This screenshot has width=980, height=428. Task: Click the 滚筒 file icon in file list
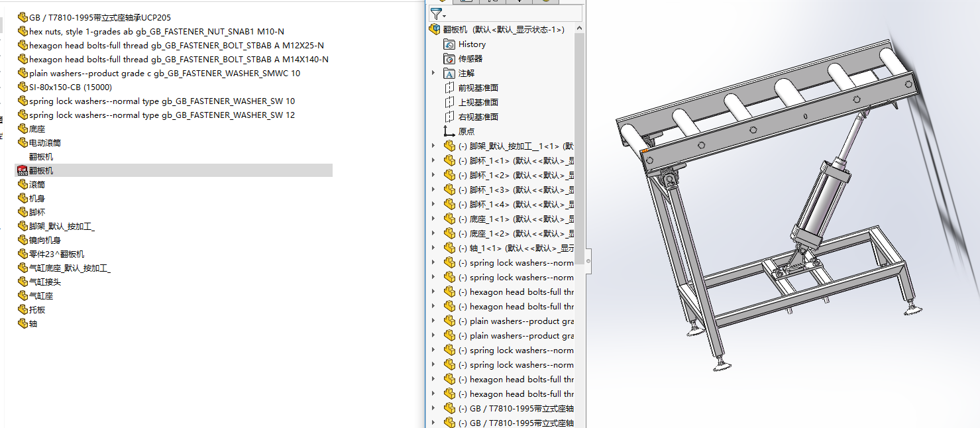point(23,184)
